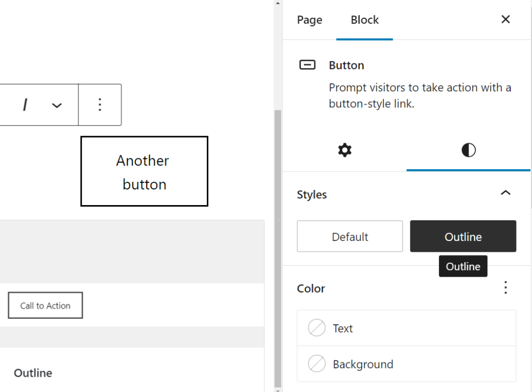The image size is (532, 392).
Task: Click the Call to Action outline preview
Action: click(46, 305)
